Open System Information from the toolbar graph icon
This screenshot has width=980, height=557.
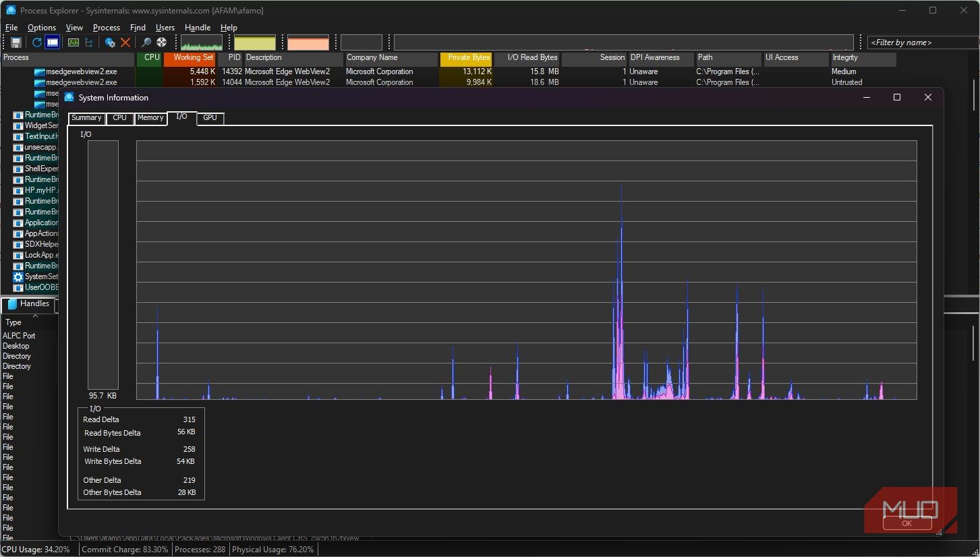coord(74,42)
